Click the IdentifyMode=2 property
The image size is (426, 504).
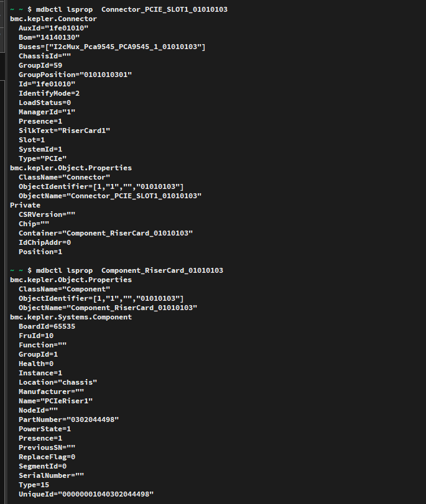(x=49, y=93)
